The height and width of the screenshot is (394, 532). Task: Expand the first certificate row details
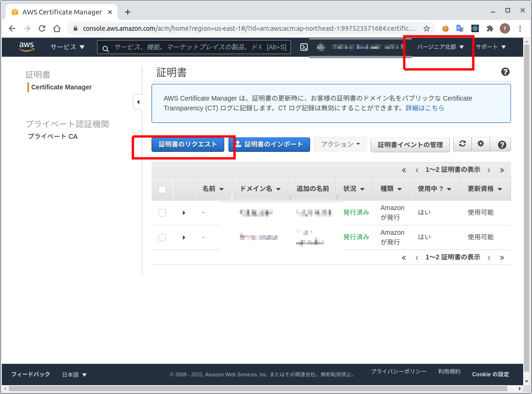[x=184, y=213]
